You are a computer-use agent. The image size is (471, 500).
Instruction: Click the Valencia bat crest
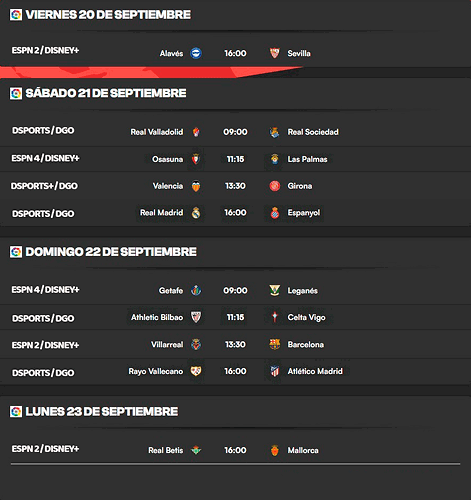pos(196,186)
